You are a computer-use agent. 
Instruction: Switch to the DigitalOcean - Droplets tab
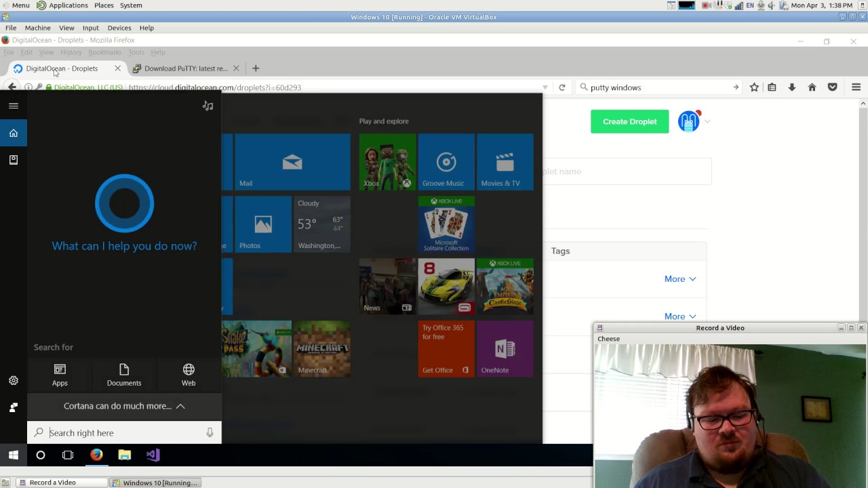[62, 68]
